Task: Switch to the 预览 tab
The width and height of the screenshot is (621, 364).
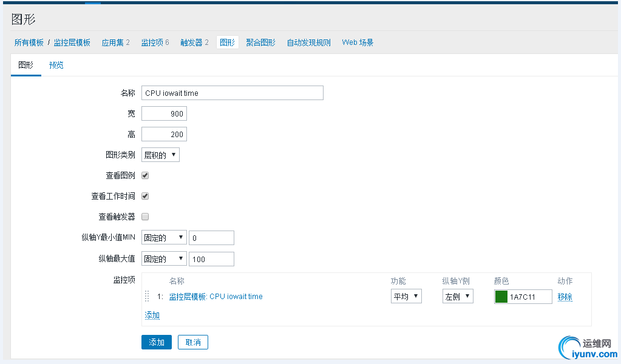Action: (56, 65)
